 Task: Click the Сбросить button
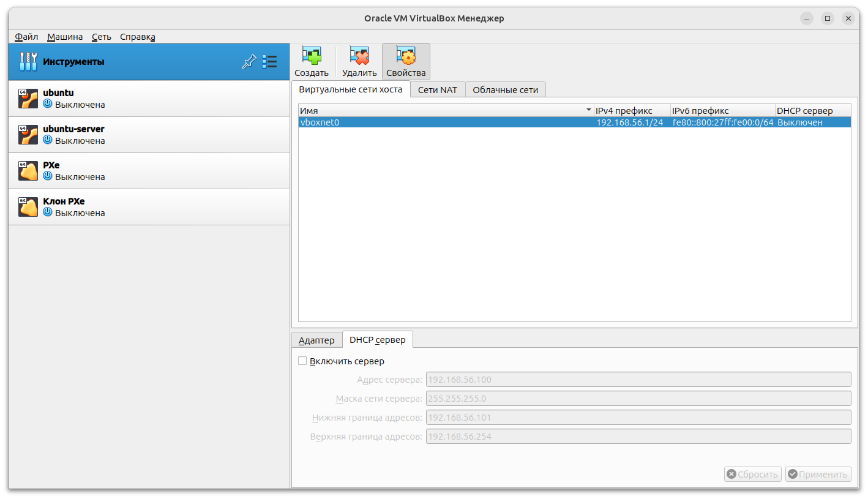click(753, 474)
